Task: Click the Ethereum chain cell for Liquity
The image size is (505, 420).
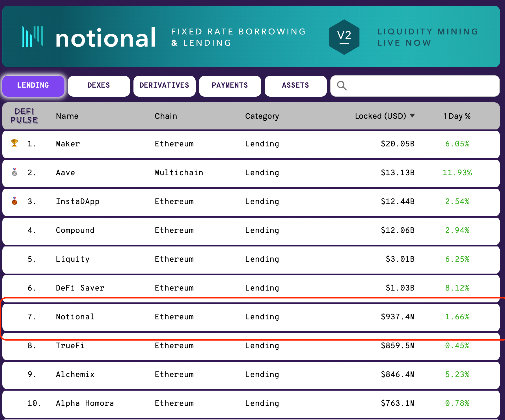Action: point(174,259)
